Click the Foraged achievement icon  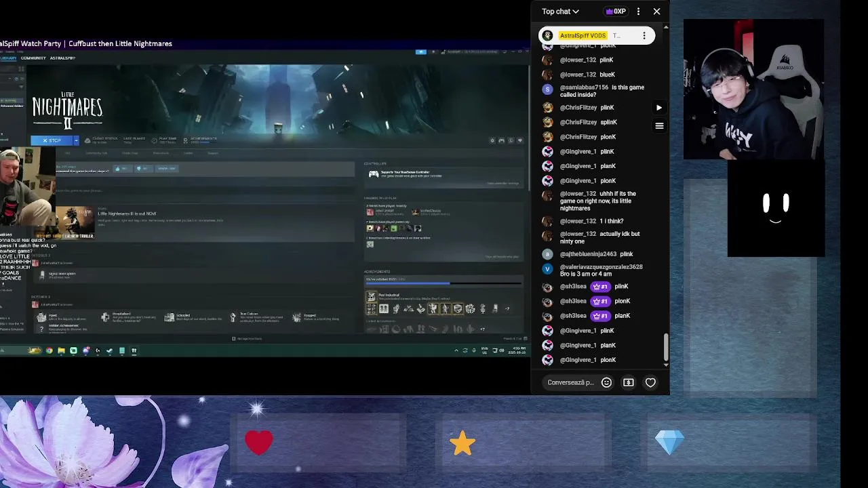(296, 317)
